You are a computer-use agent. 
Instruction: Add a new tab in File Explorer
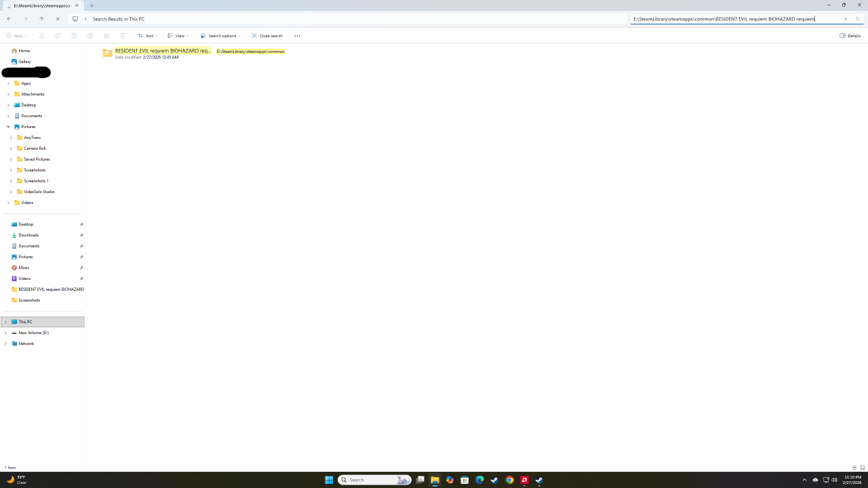(x=92, y=5)
